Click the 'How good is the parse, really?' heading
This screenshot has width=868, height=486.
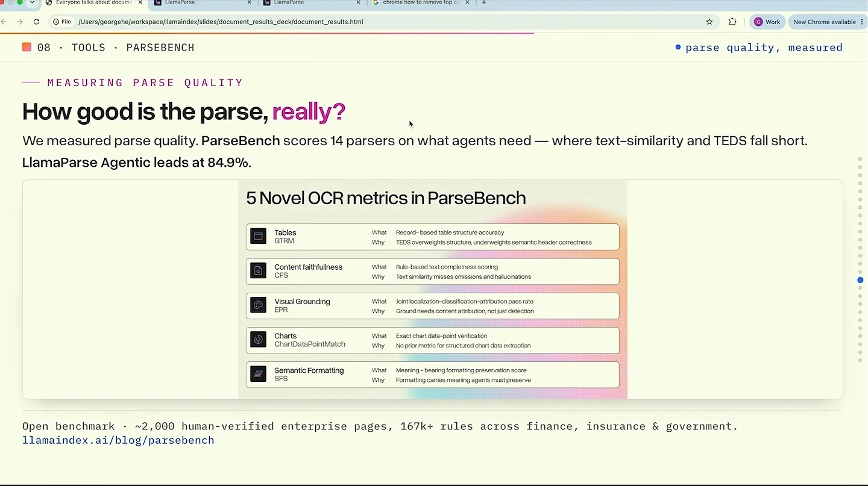point(184,112)
